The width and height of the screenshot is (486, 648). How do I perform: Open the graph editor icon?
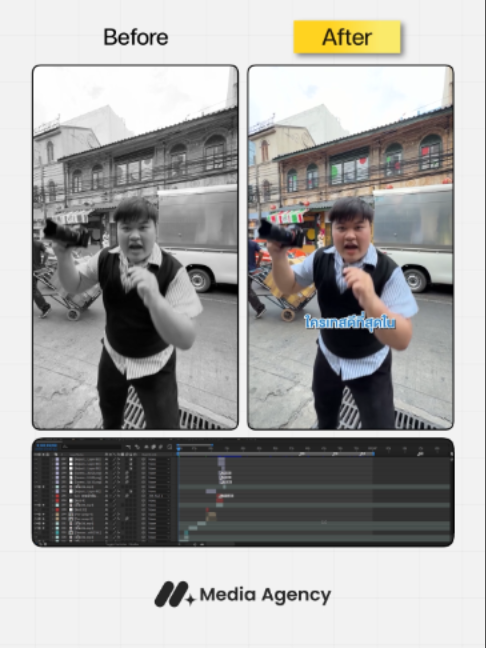169,447
